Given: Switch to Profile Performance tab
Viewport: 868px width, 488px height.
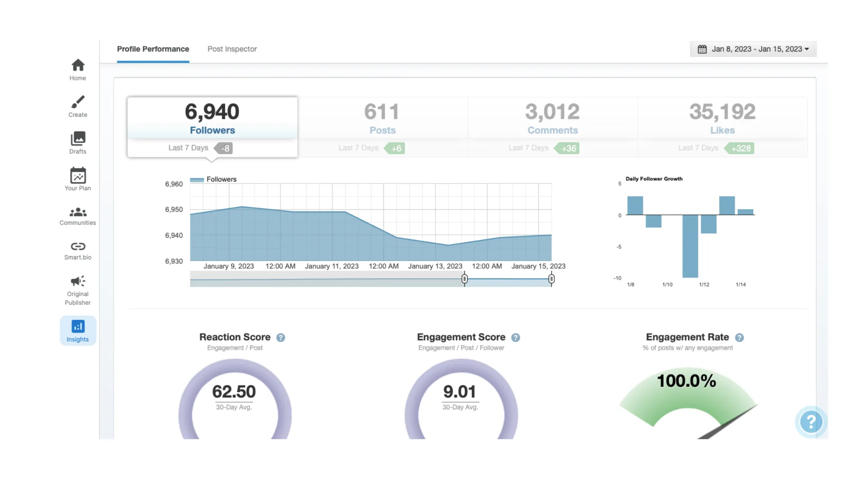Looking at the screenshot, I should pos(153,49).
